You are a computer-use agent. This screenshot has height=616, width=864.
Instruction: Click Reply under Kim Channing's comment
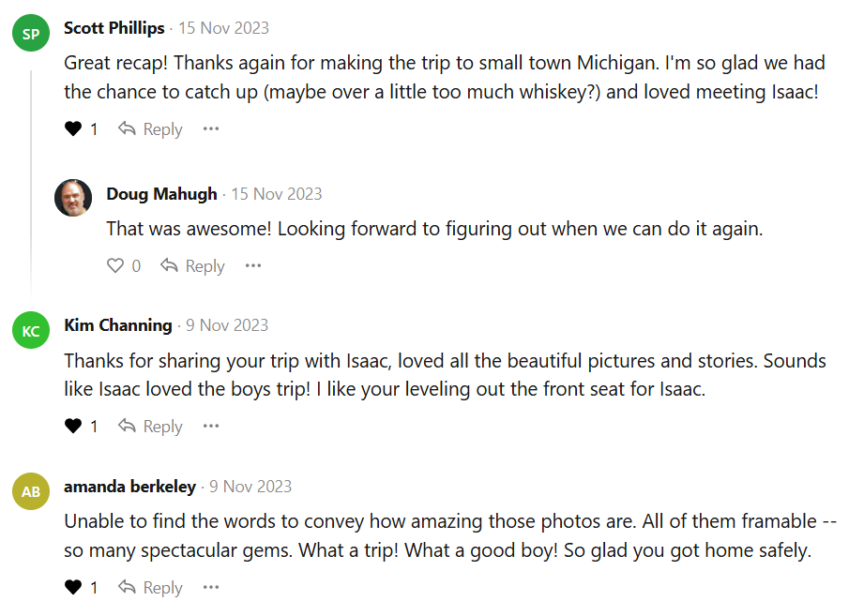150,427
